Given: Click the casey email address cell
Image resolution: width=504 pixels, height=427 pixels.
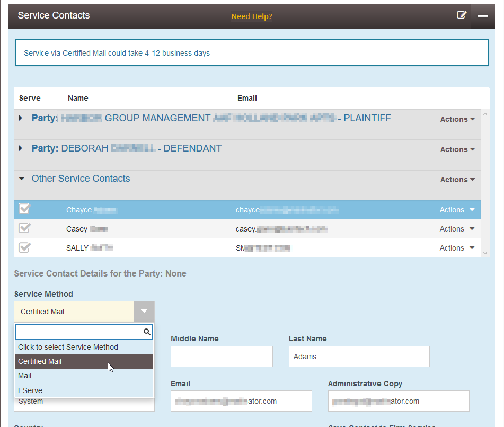Looking at the screenshot, I should tap(281, 229).
